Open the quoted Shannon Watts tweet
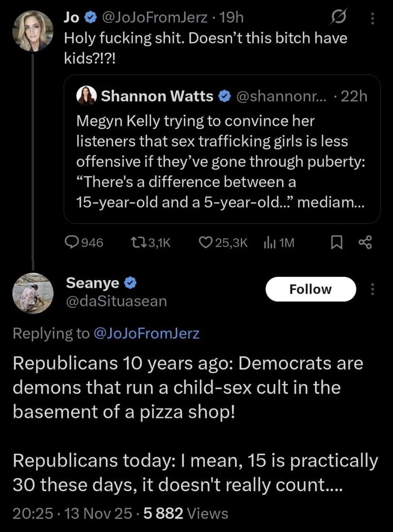The width and height of the screenshot is (393, 532). 222,161
